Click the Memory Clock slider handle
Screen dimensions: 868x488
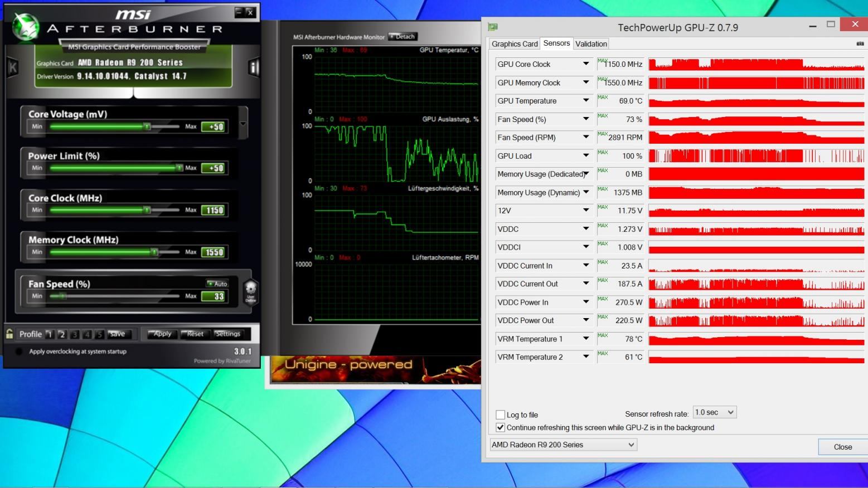point(154,252)
